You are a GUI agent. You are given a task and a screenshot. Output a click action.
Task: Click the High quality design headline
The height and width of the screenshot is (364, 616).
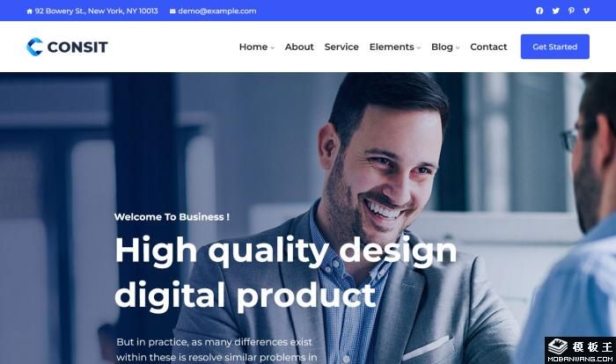[x=286, y=273]
